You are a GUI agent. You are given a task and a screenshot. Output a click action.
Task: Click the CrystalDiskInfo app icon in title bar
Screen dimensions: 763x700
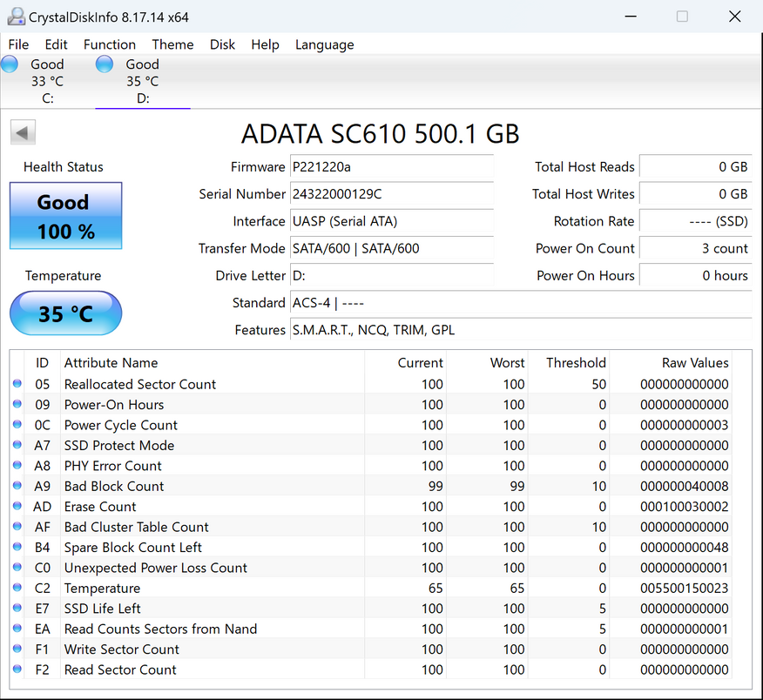[15, 17]
